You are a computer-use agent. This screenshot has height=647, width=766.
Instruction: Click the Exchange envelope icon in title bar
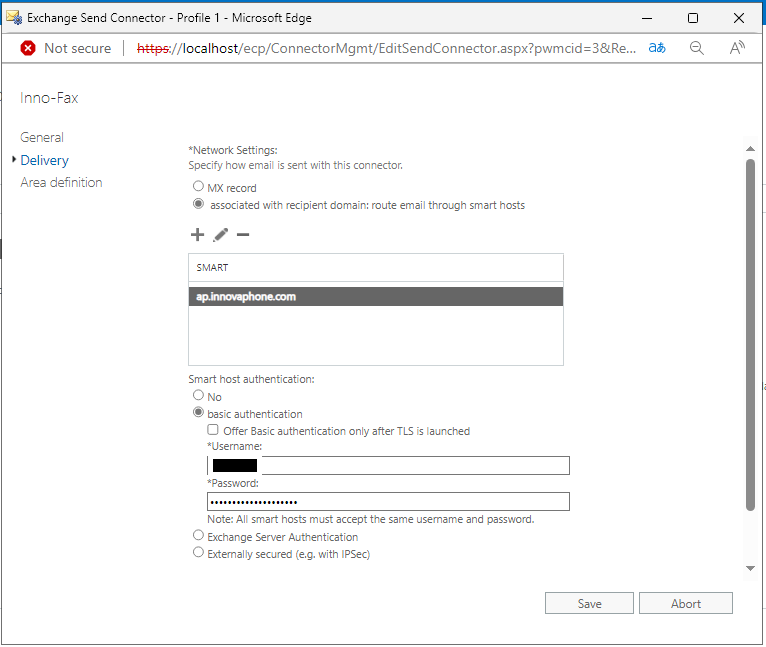click(14, 18)
